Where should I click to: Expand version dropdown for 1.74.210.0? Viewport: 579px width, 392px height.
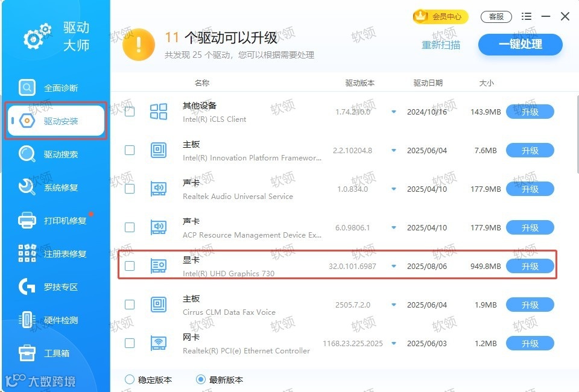click(x=394, y=112)
